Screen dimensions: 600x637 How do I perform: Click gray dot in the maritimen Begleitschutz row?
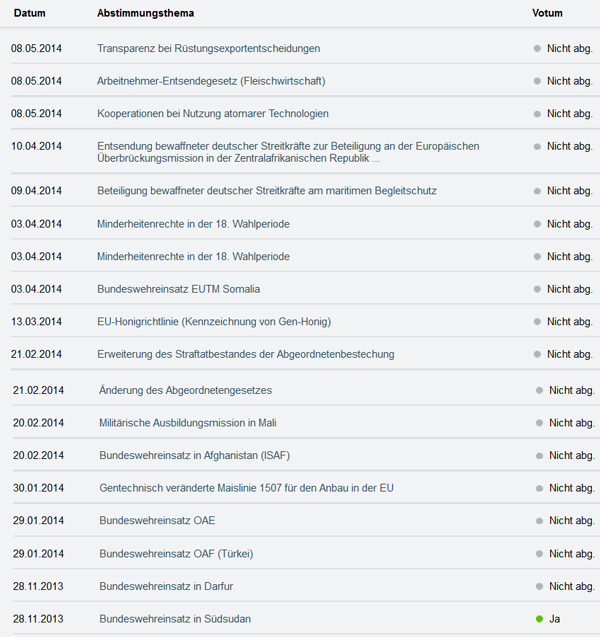538,191
